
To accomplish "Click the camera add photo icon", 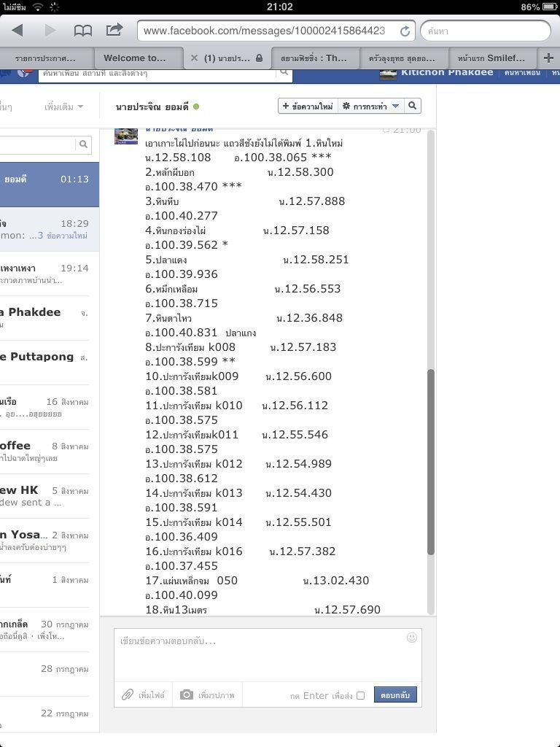I will (187, 694).
